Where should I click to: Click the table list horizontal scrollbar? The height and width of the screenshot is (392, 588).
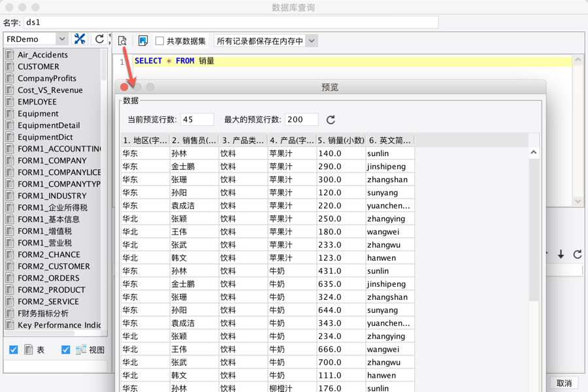point(39,333)
